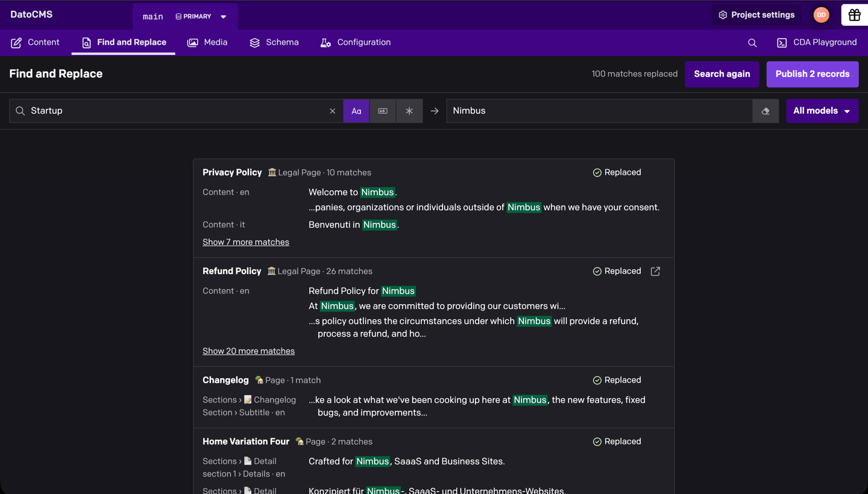Screen dimensions: 868x494
Task: Click the eraser icon beside Nimbus field
Action: pyautogui.click(x=766, y=111)
